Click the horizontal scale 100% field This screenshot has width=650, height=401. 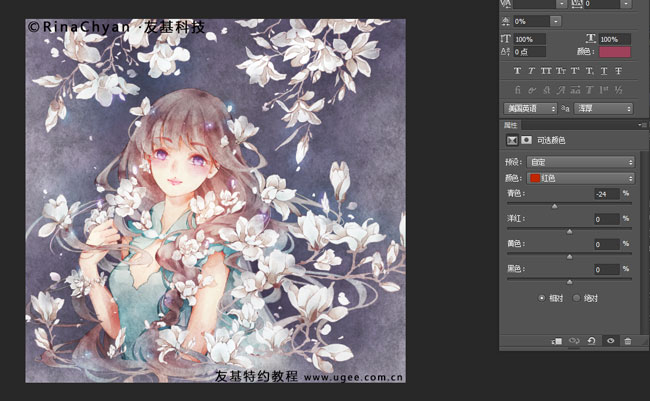point(614,39)
